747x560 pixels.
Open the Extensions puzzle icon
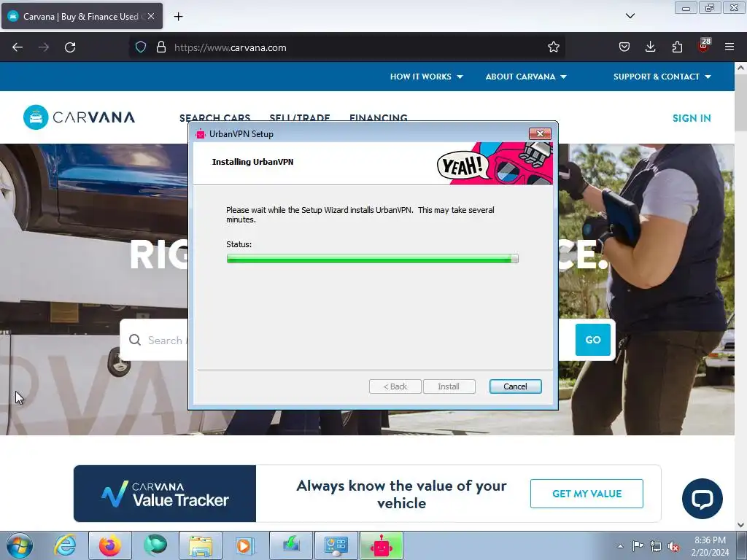(x=677, y=47)
